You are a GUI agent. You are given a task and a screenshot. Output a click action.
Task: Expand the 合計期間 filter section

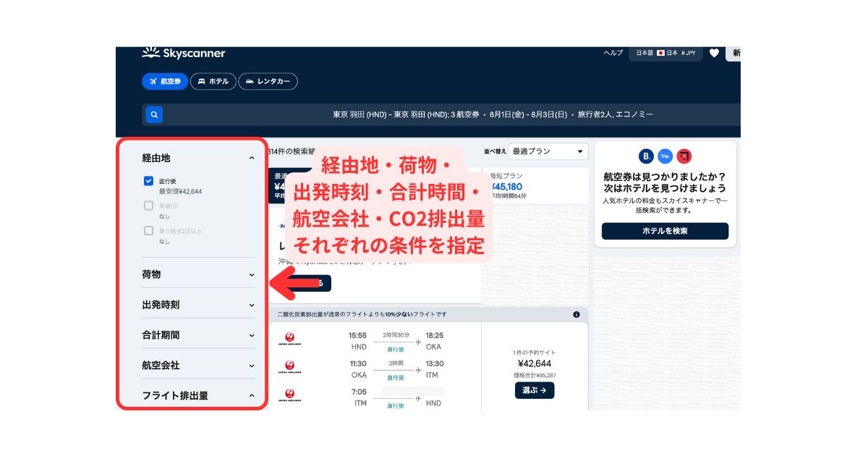point(252,335)
